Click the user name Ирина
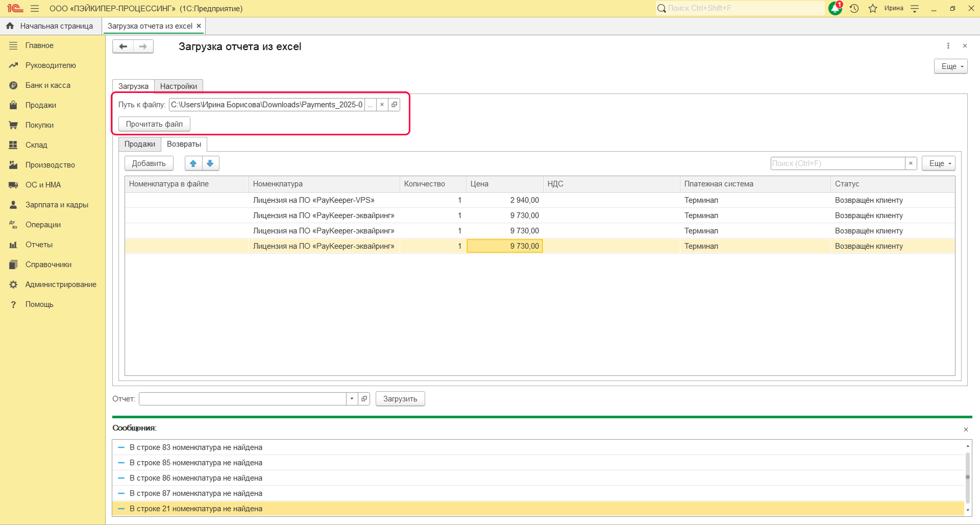Screen dimensions: 980x525 click(894, 8)
